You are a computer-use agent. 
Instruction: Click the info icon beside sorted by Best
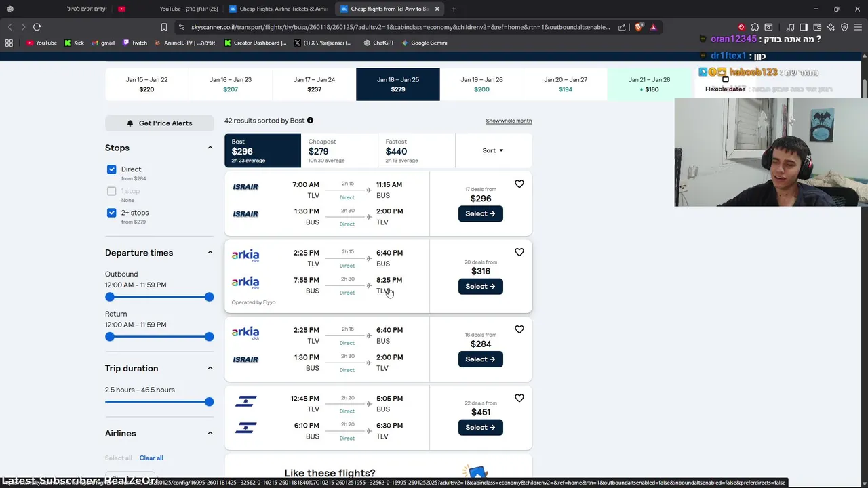[310, 121]
